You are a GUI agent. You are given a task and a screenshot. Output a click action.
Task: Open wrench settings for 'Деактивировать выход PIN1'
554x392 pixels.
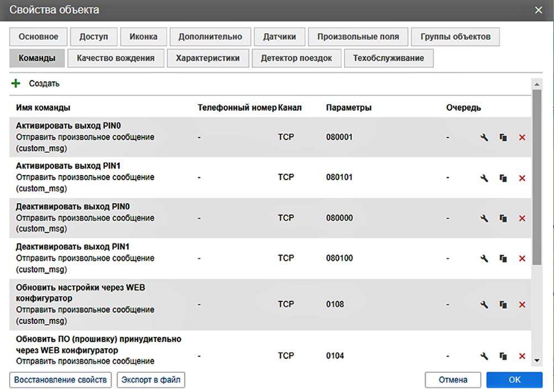tap(484, 259)
